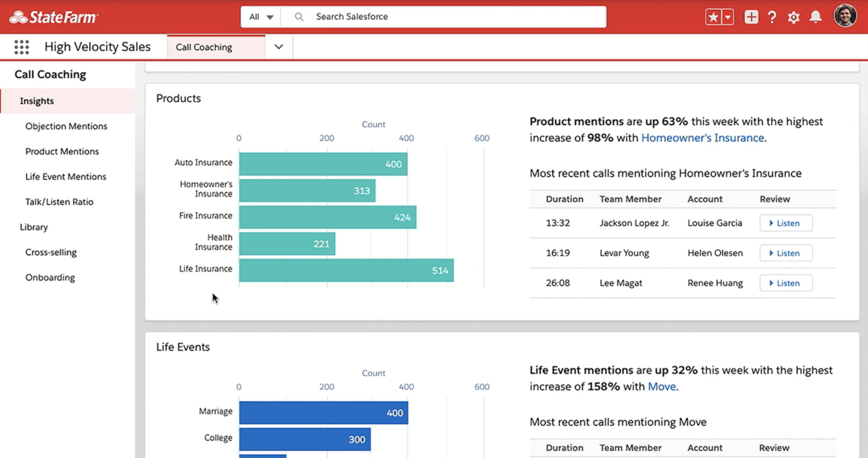Switch to the Call Coaching tab
Screen dimensions: 868x458
coord(203,46)
